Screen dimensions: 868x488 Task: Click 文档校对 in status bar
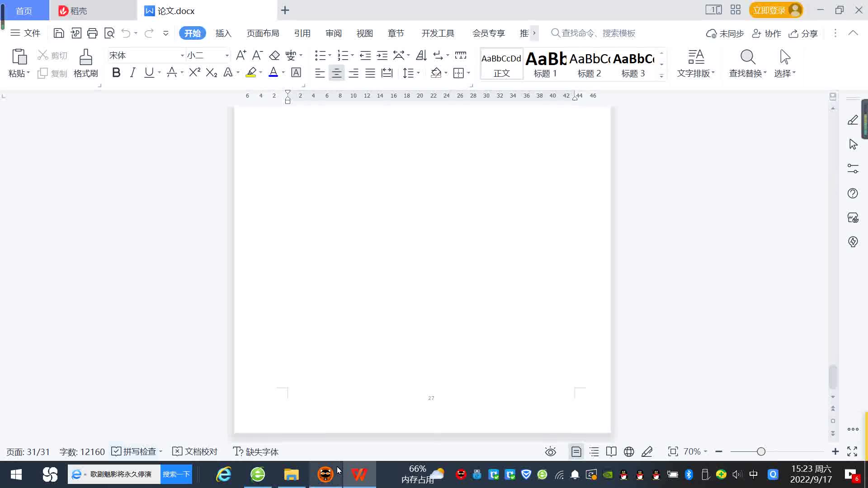point(195,451)
